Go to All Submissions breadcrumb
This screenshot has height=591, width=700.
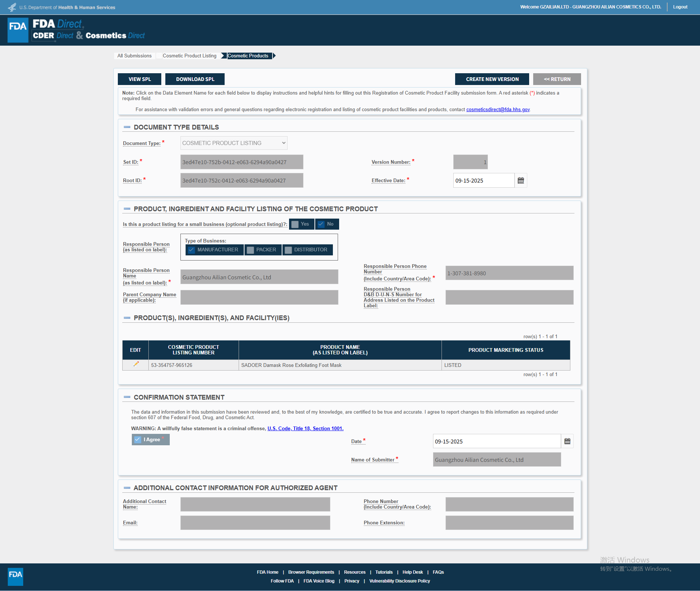(x=134, y=56)
